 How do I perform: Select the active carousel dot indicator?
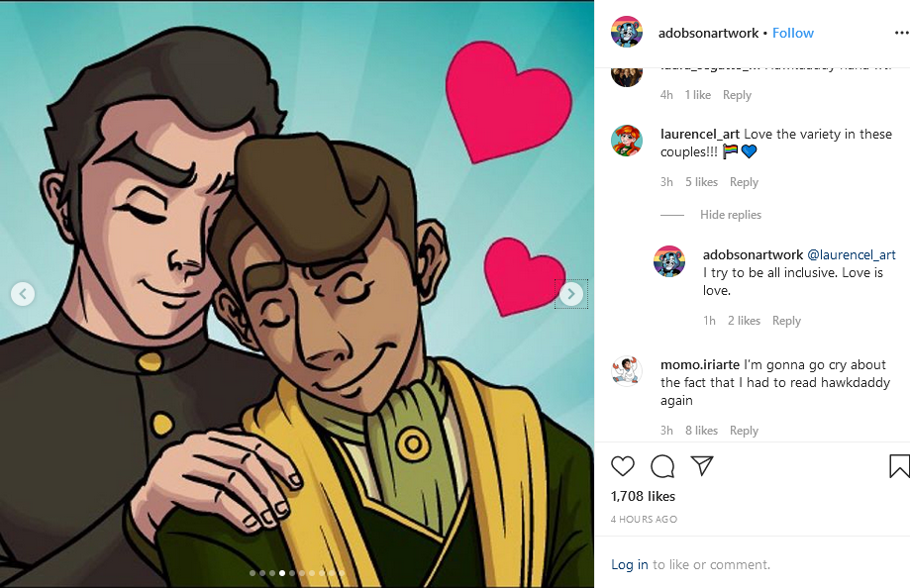282,573
